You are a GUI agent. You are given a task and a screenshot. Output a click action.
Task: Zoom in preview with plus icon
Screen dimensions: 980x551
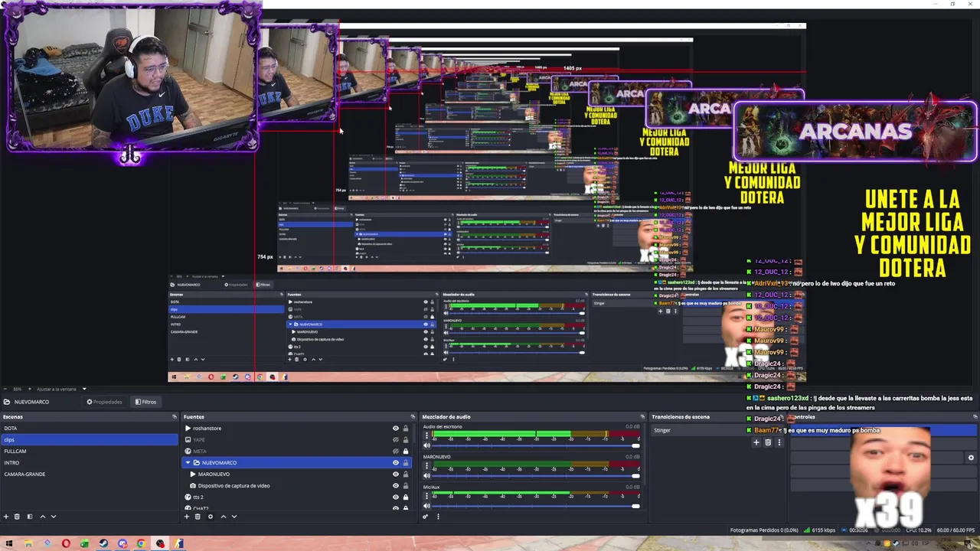coord(31,389)
